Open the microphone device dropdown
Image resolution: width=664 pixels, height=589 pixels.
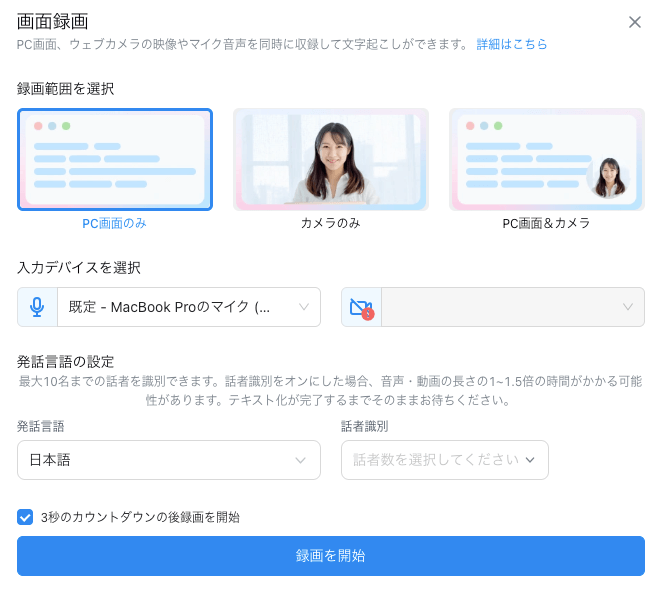click(x=188, y=307)
